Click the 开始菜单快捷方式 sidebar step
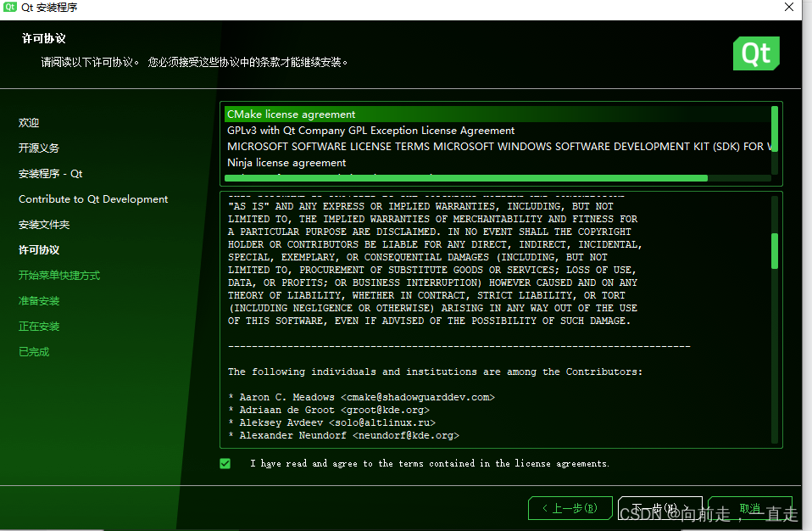This screenshot has width=812, height=531. pyautogui.click(x=59, y=275)
